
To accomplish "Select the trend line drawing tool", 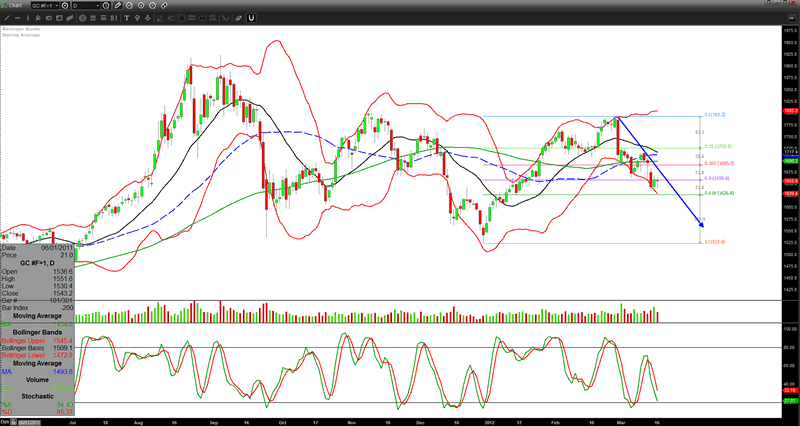I will (x=7, y=18).
